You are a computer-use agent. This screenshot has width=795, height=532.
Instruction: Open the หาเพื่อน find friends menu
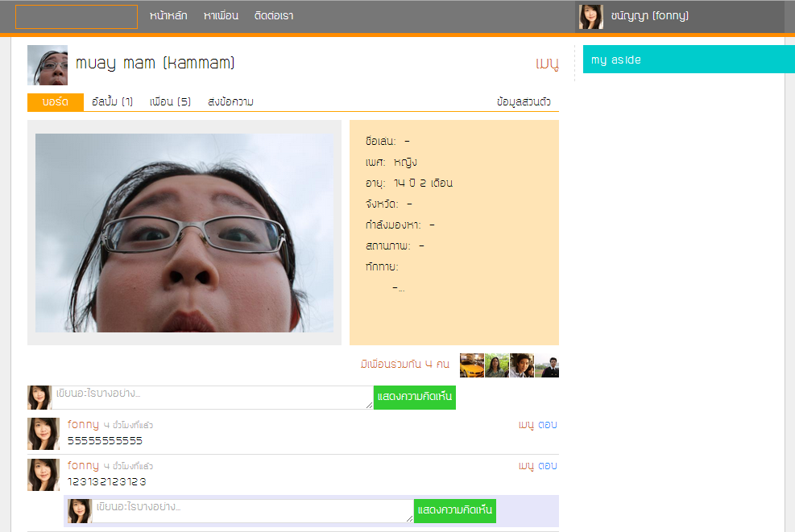pos(221,16)
